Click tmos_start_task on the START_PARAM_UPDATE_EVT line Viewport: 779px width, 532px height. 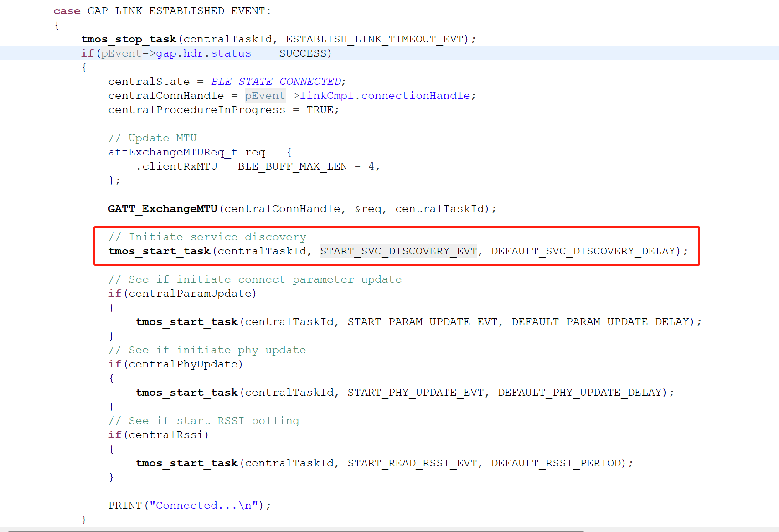click(187, 322)
